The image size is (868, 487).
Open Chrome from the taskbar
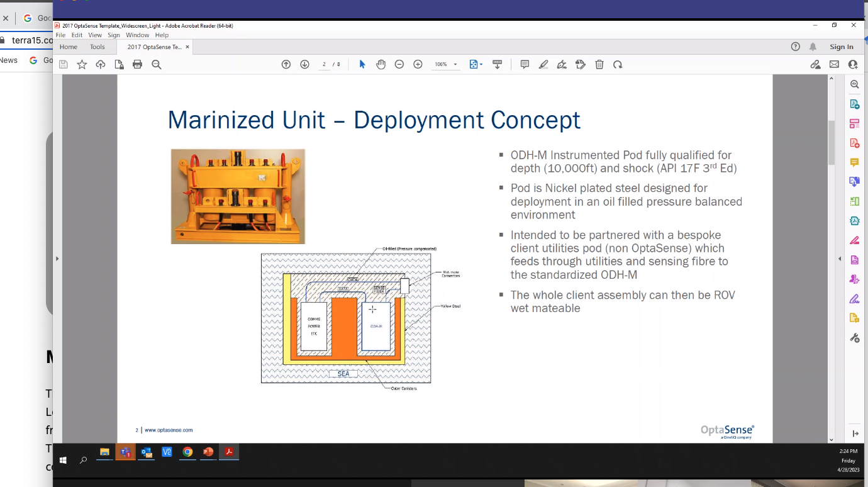pos(187,452)
